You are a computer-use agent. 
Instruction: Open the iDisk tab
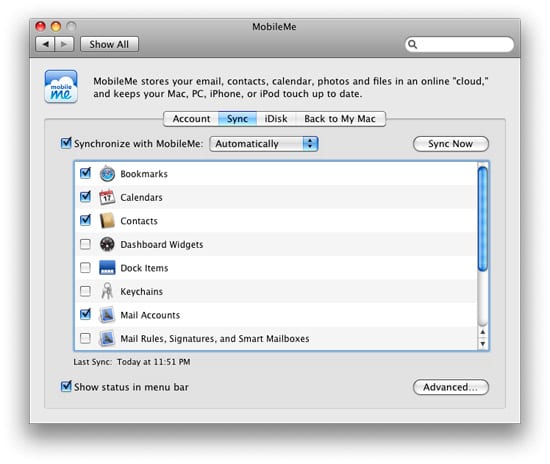click(x=276, y=119)
